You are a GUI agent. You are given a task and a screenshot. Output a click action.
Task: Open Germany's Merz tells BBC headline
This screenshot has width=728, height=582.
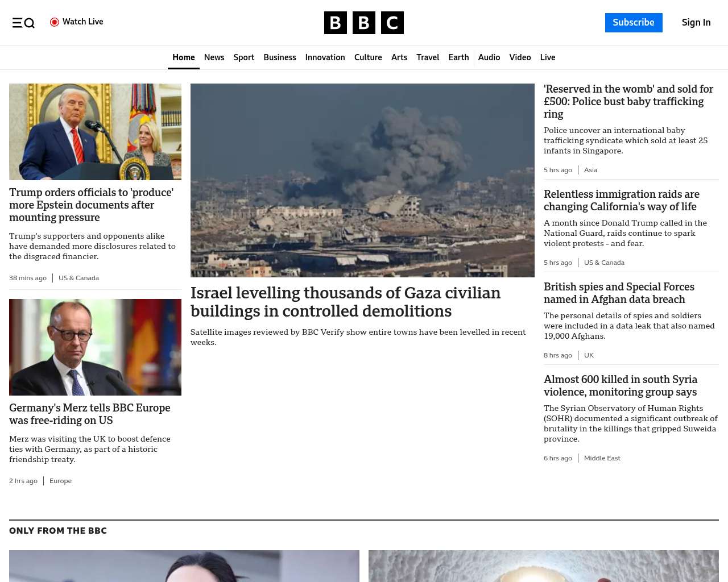tap(90, 414)
